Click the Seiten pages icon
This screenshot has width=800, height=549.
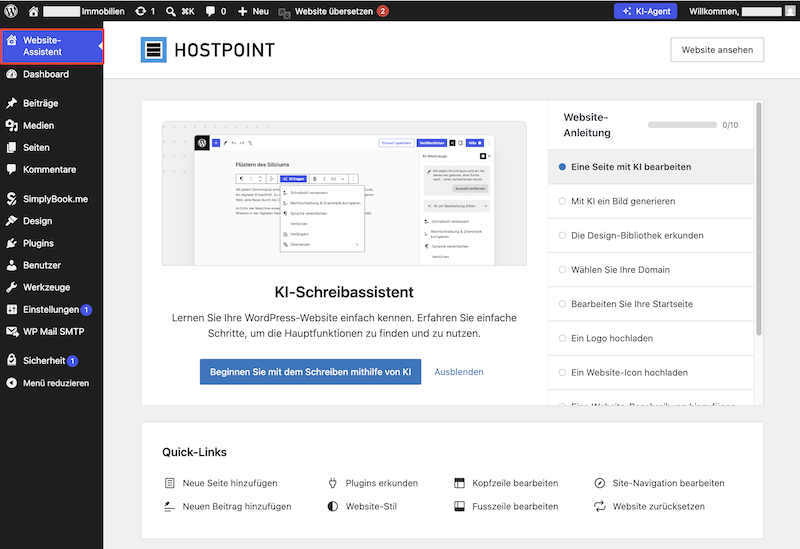click(12, 147)
